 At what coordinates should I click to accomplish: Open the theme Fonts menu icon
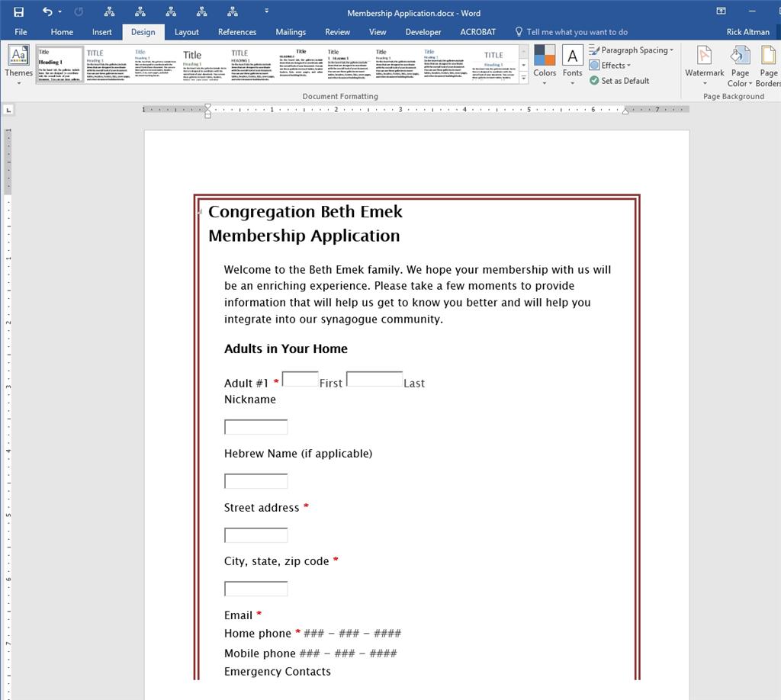coord(572,55)
